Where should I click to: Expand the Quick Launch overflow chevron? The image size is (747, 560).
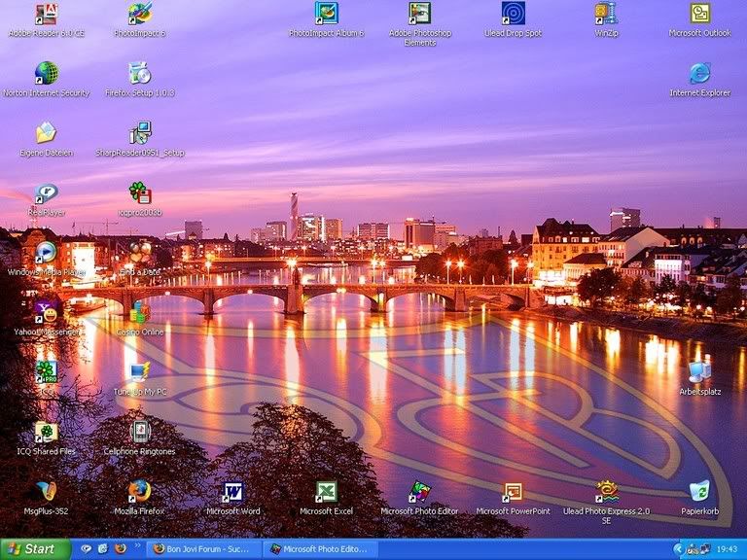137,546
